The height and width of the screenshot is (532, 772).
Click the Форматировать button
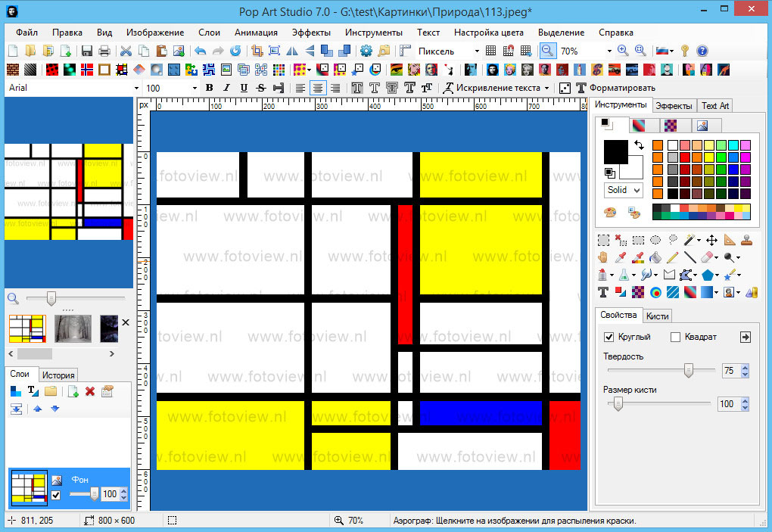pyautogui.click(x=615, y=88)
